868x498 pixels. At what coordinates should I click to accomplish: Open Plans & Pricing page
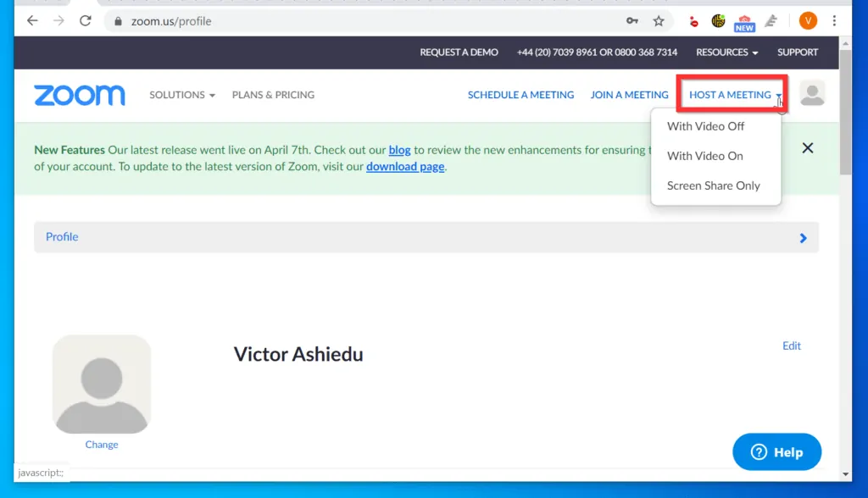[273, 95]
